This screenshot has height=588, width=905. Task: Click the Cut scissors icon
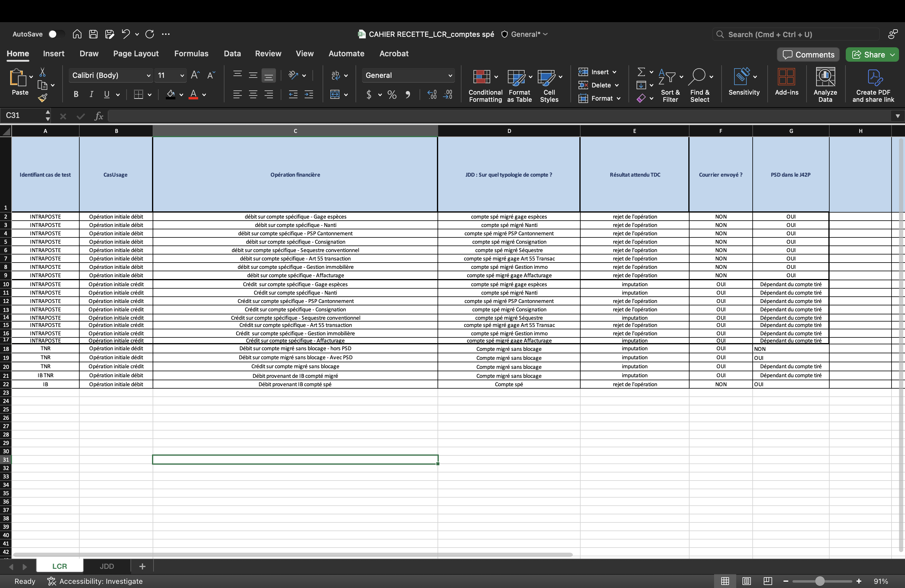[42, 72]
